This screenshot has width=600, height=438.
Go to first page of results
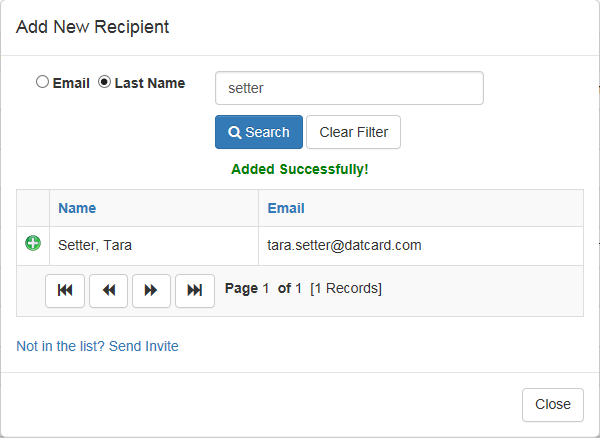[x=65, y=291]
